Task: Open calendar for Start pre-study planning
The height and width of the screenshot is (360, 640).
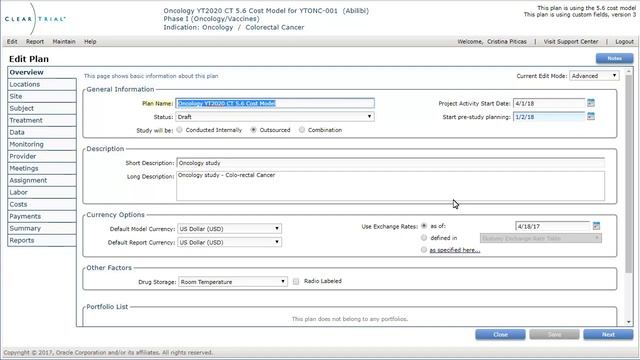Action: (591, 116)
